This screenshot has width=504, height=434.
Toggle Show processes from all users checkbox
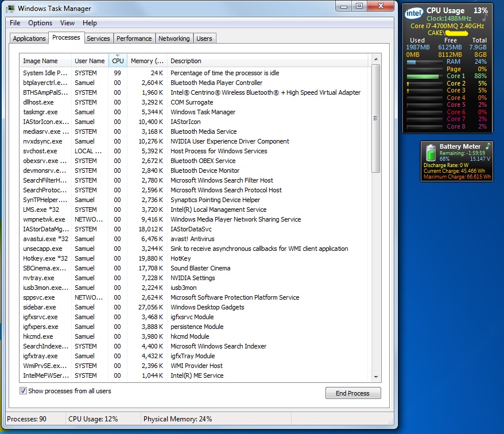tap(23, 391)
